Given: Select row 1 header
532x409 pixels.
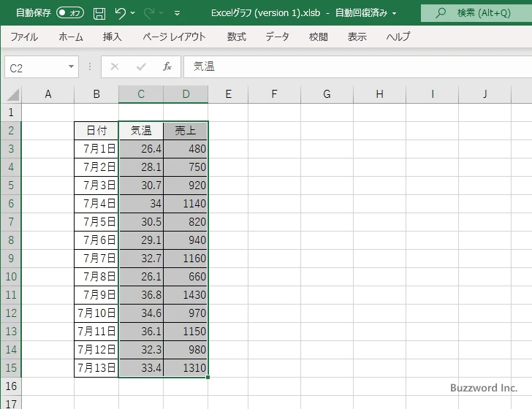Looking at the screenshot, I should pos(11,112).
